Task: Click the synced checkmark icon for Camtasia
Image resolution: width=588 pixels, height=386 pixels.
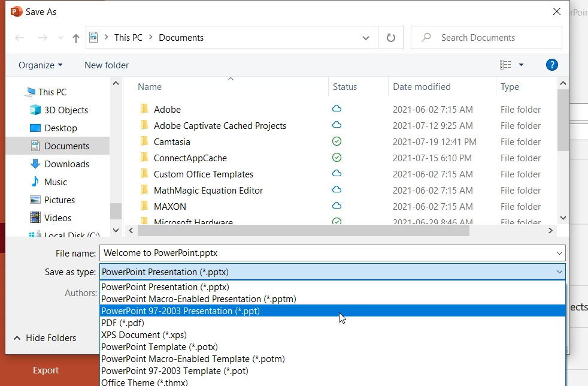Action: [337, 141]
